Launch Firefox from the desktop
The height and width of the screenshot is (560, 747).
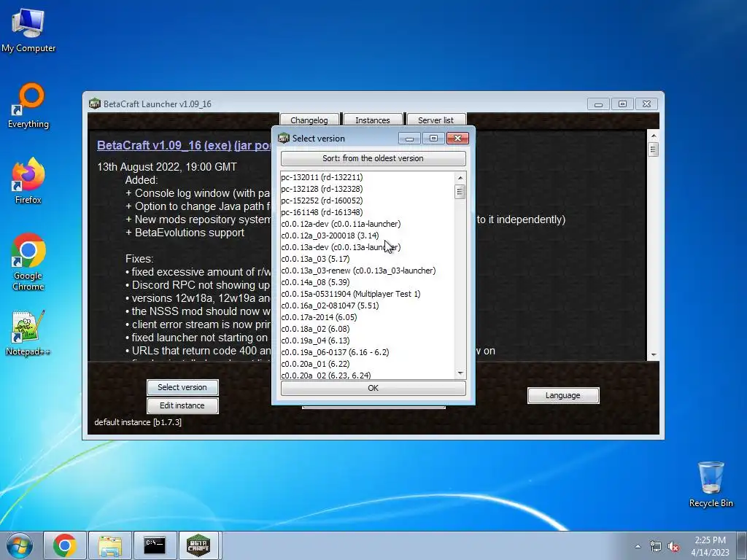(28, 181)
